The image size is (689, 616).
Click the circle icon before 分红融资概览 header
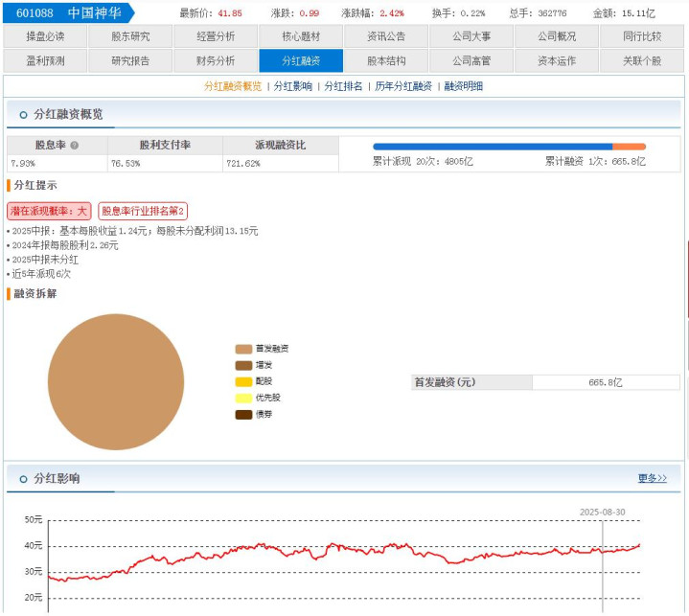tap(22, 114)
